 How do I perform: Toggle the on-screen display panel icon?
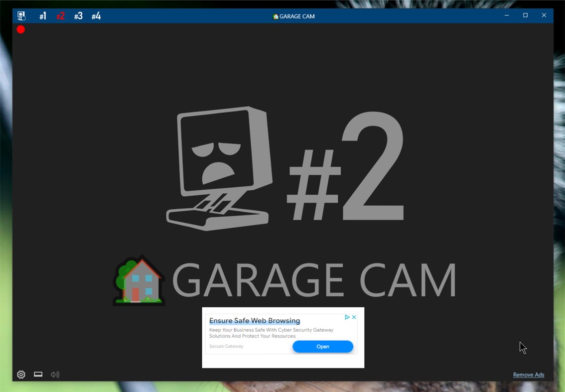[38, 374]
